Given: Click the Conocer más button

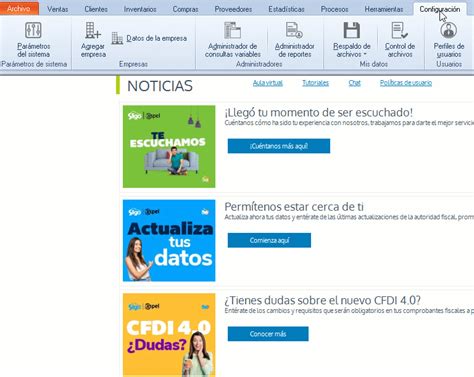Looking at the screenshot, I should point(268,334).
